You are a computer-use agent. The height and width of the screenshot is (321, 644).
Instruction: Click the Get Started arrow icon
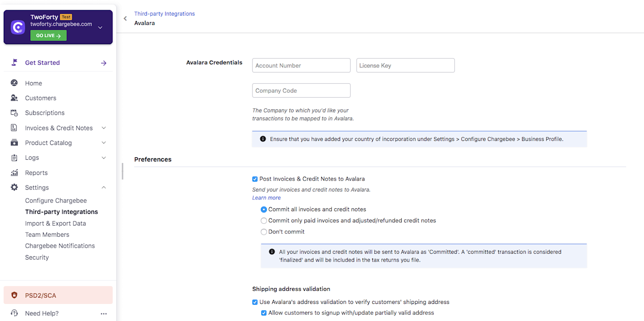(x=103, y=63)
